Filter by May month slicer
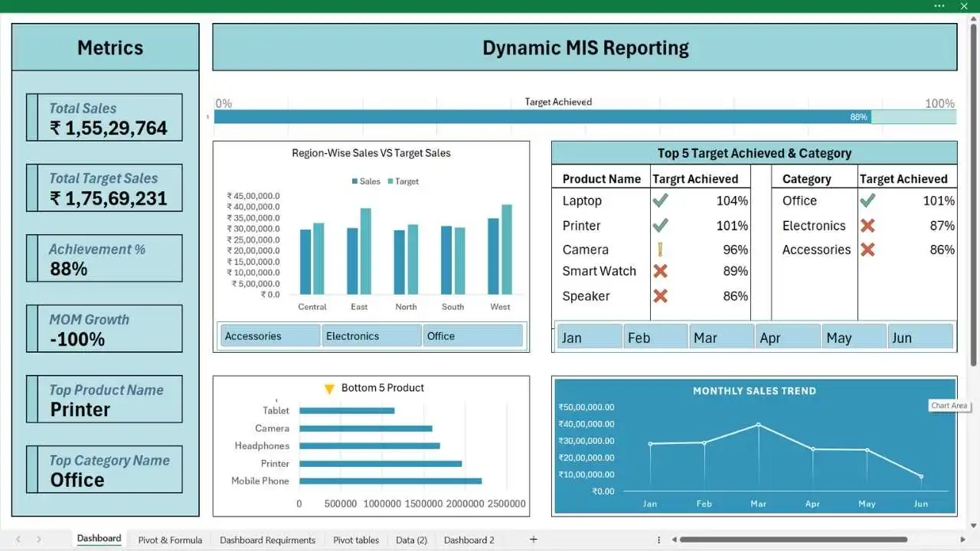The width and height of the screenshot is (980, 551). tap(854, 337)
